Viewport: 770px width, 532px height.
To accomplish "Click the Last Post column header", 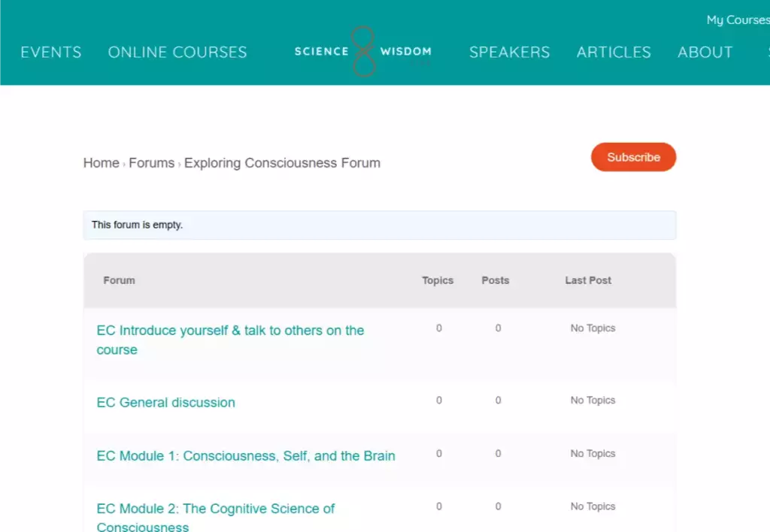I will coord(588,280).
